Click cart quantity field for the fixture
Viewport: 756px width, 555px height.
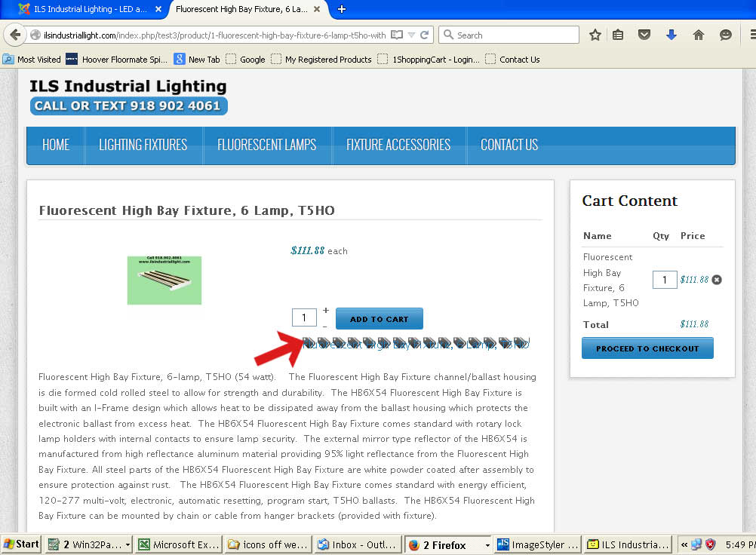coord(665,280)
